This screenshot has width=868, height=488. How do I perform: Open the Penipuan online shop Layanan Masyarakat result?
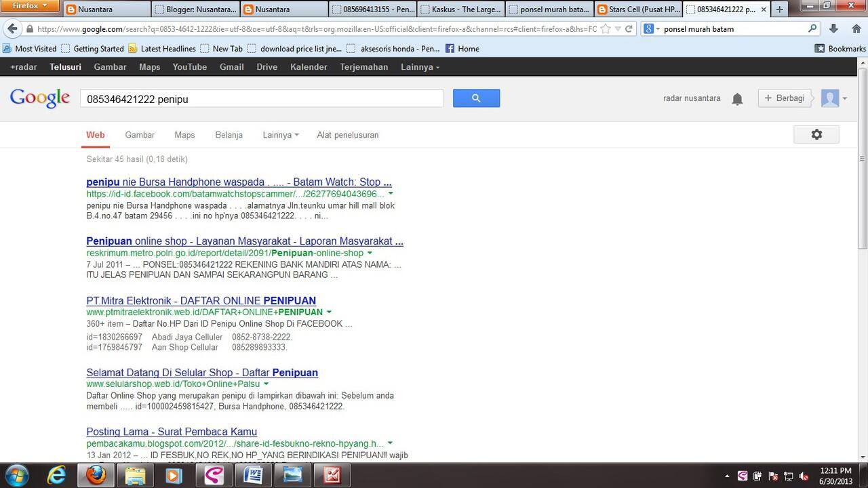pos(245,241)
